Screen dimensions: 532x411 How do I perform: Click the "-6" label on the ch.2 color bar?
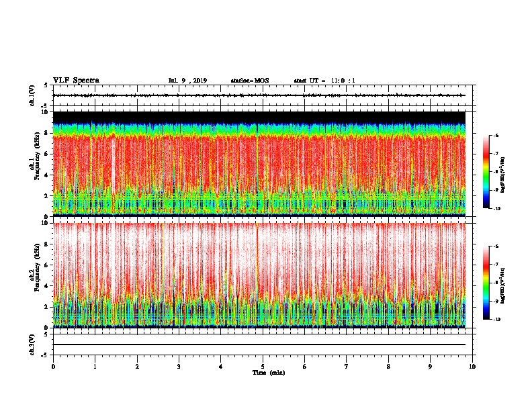(495, 246)
